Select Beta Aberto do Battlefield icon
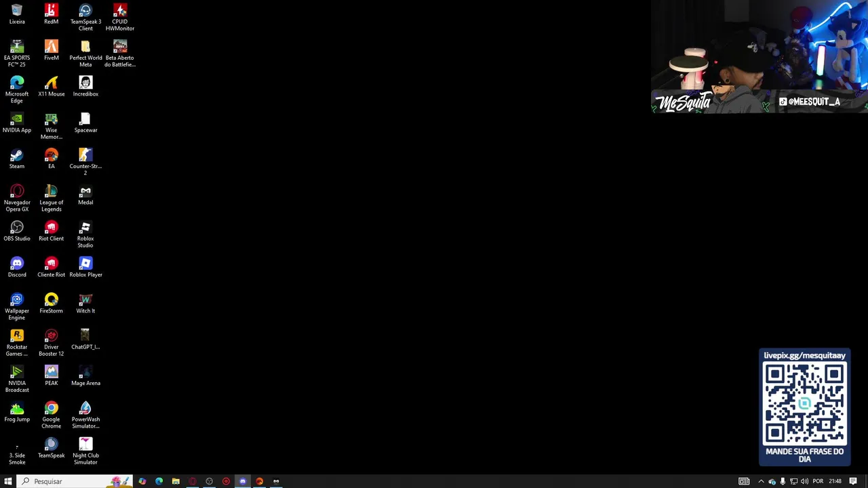This screenshot has width=868, height=488. [x=120, y=53]
